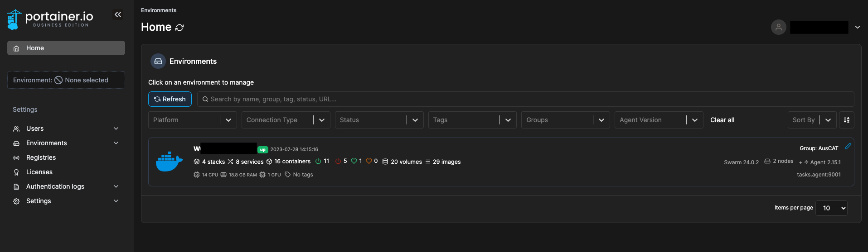Click the 29 images entry
Viewport: 868px width, 252px height.
point(442,162)
